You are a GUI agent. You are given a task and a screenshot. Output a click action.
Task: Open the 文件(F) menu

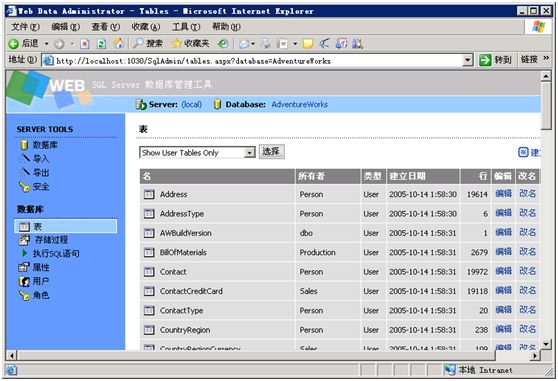tap(25, 27)
